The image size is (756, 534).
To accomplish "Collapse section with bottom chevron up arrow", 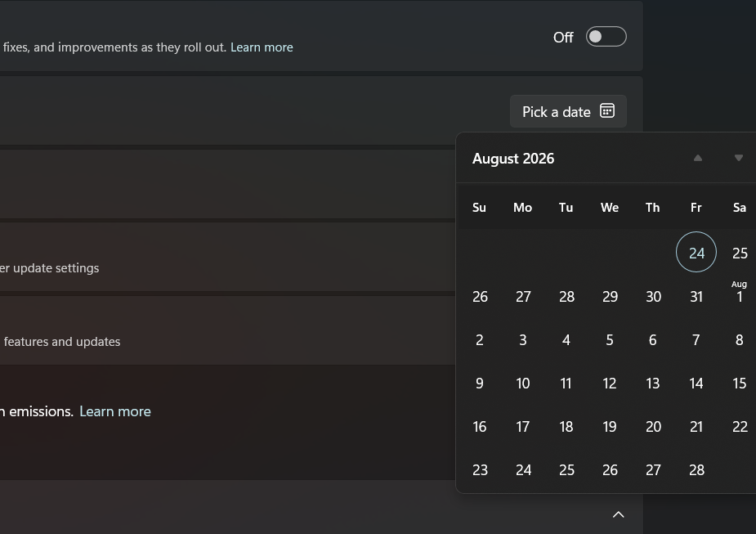I will (618, 514).
